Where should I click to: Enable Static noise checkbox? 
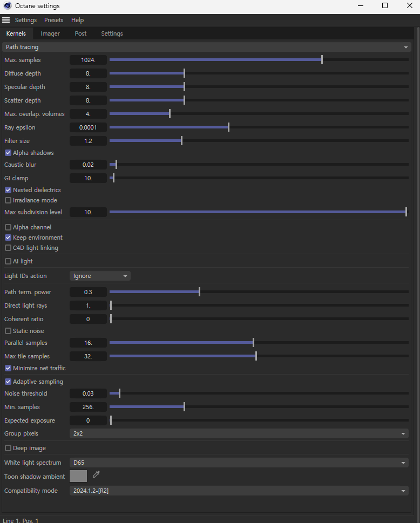point(8,331)
